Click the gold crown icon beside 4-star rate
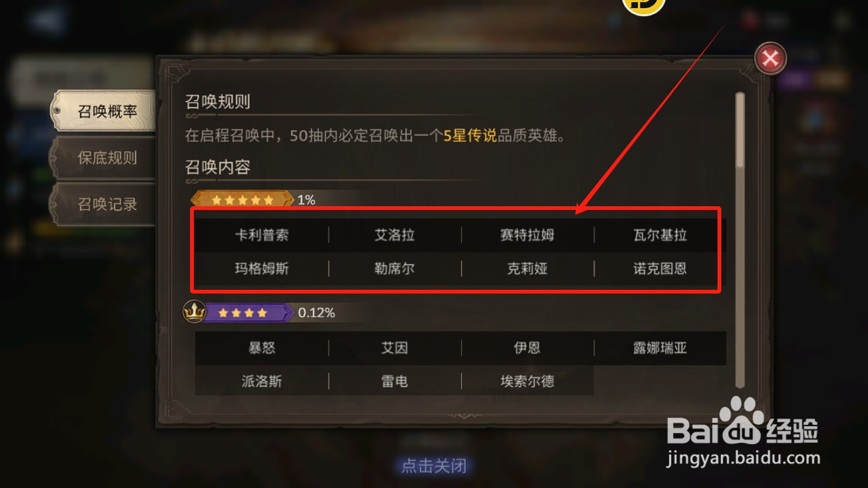This screenshot has width=868, height=488. [194, 312]
